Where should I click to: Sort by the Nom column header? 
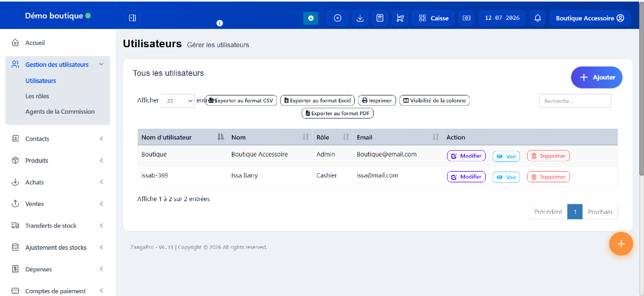click(x=270, y=137)
